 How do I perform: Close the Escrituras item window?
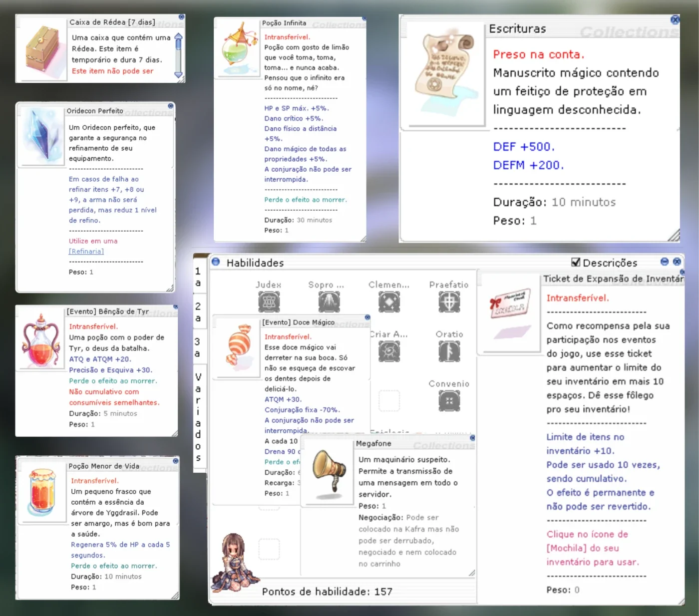(675, 20)
